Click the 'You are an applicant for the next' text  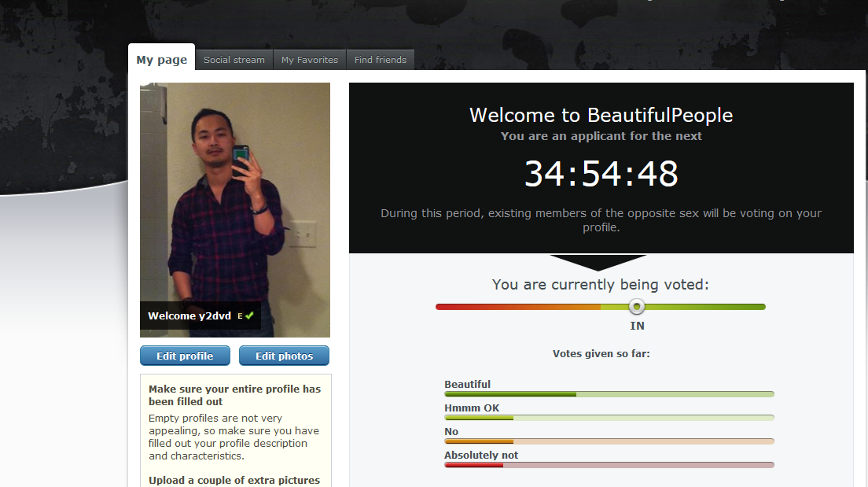click(x=601, y=136)
